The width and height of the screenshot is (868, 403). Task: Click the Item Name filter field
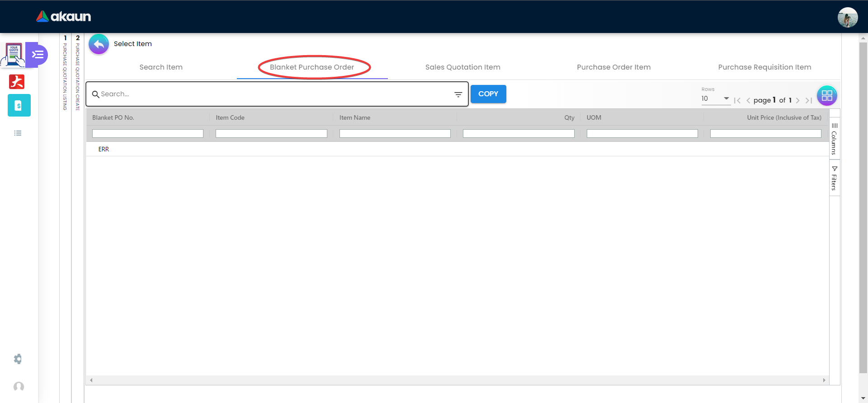pos(395,134)
